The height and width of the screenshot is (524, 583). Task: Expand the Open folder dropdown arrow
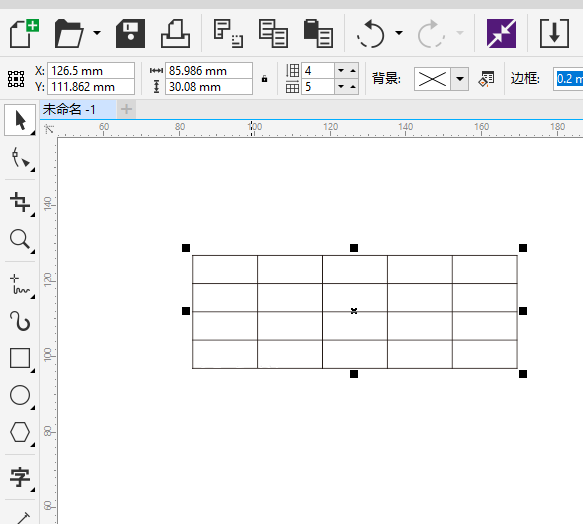97,33
